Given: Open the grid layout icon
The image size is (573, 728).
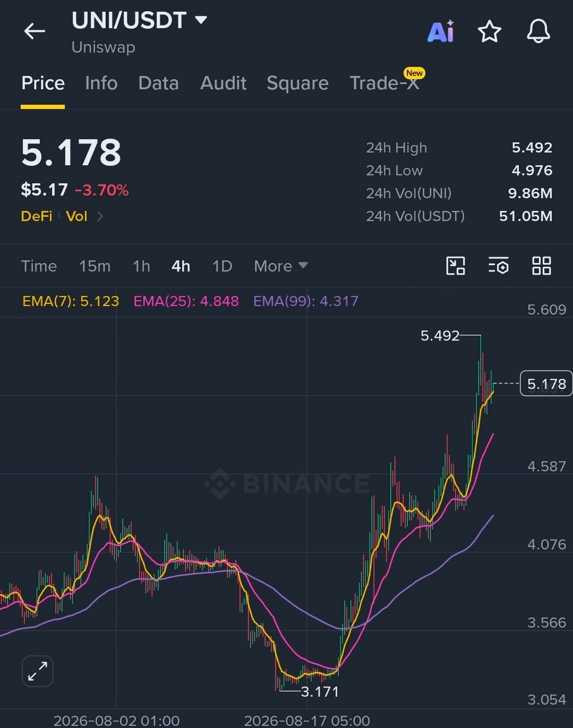Looking at the screenshot, I should [541, 266].
